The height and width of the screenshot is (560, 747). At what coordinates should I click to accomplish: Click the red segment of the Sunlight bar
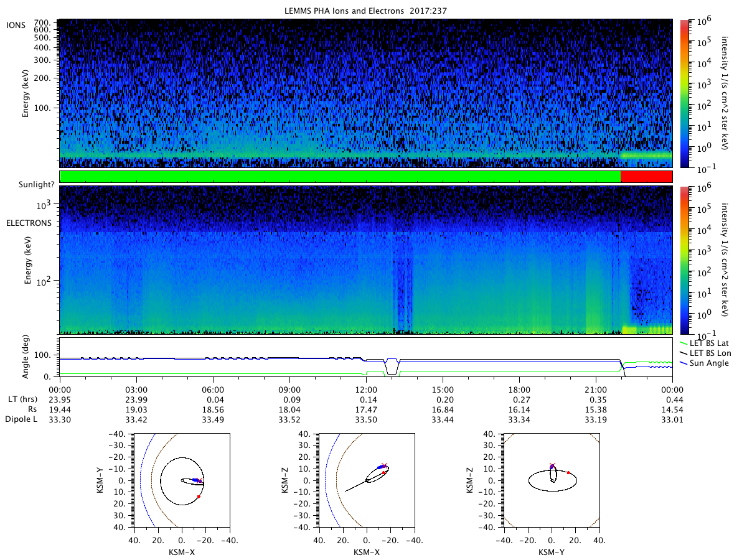coord(647,176)
